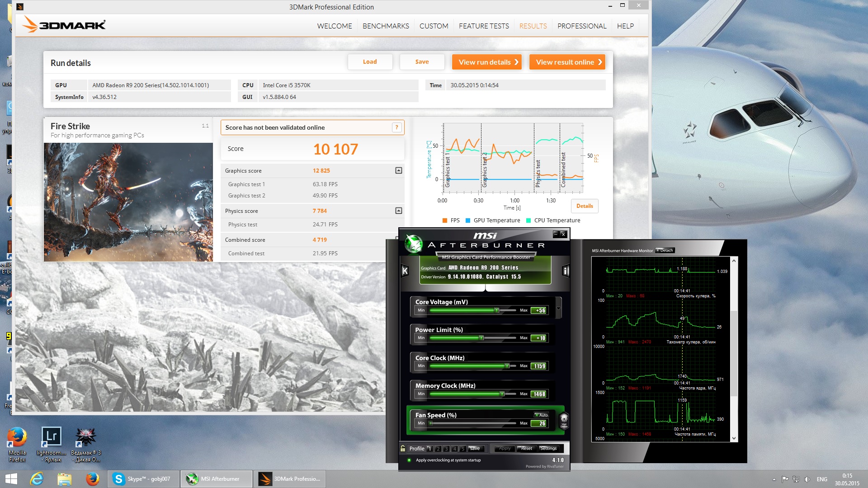Open Mozilla Firefox desktop shortcut
Viewport: 868px width, 488px height.
tap(17, 445)
